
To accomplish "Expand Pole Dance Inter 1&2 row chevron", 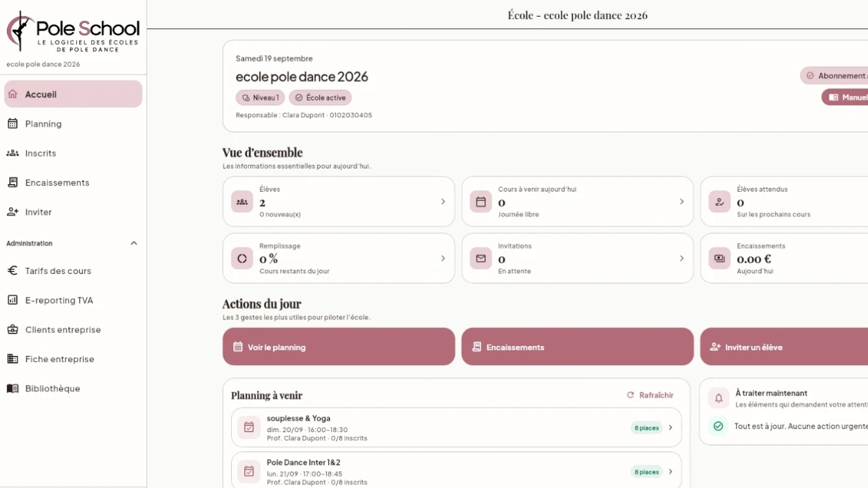I will (x=670, y=471).
